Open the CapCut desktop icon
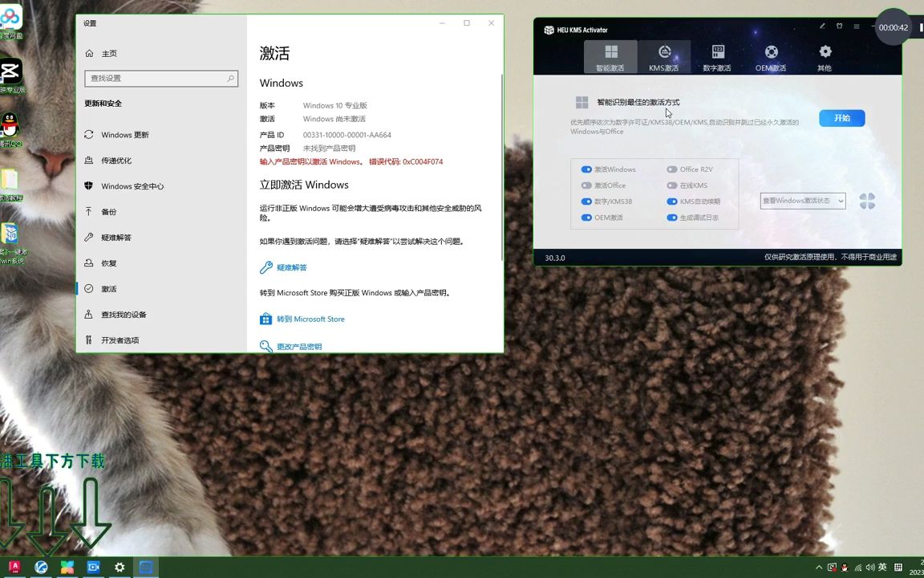 point(10,75)
